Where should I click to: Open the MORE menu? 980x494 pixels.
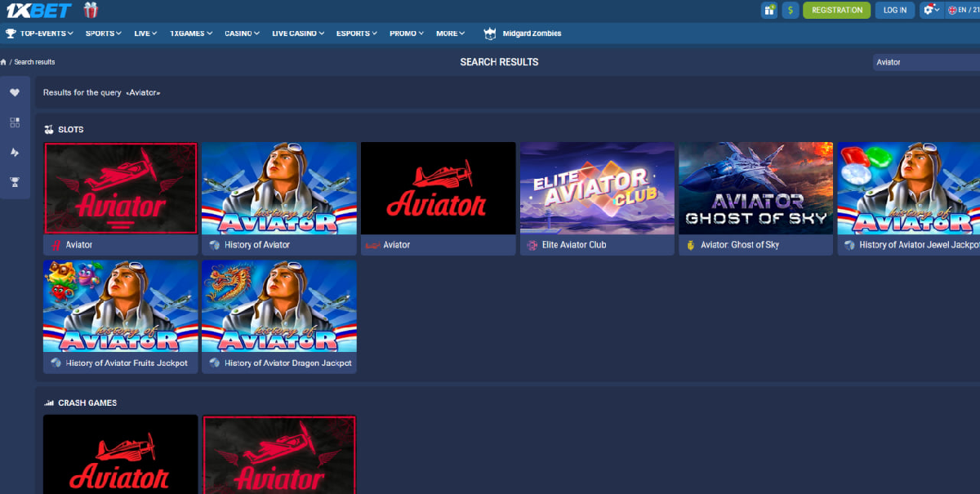[450, 33]
